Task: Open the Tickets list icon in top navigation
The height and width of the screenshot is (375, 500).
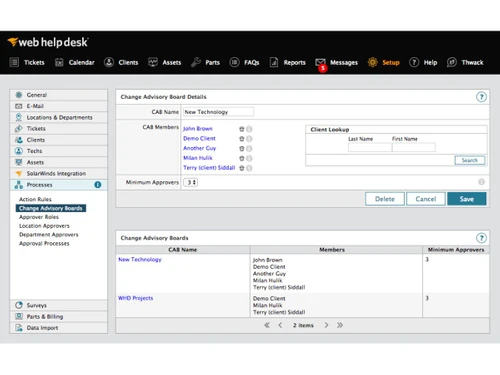Action: click(x=14, y=62)
